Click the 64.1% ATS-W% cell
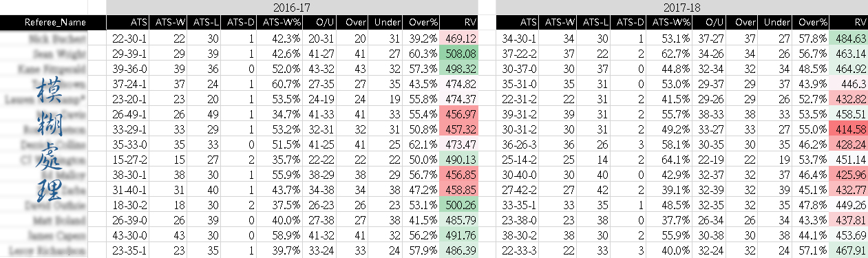Image resolution: width=868 pixels, height=258 pixels. pyautogui.click(x=670, y=160)
